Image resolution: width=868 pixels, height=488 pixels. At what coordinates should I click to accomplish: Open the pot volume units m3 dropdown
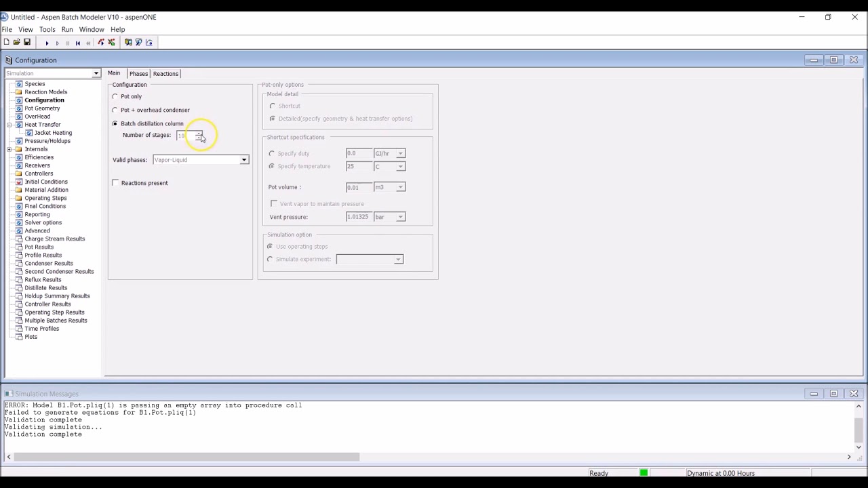click(x=400, y=187)
